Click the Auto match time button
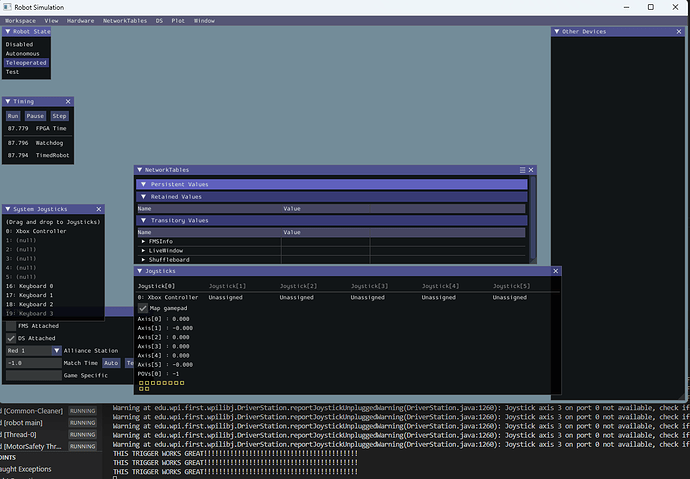Image resolution: width=690 pixels, height=479 pixels. 111,363
